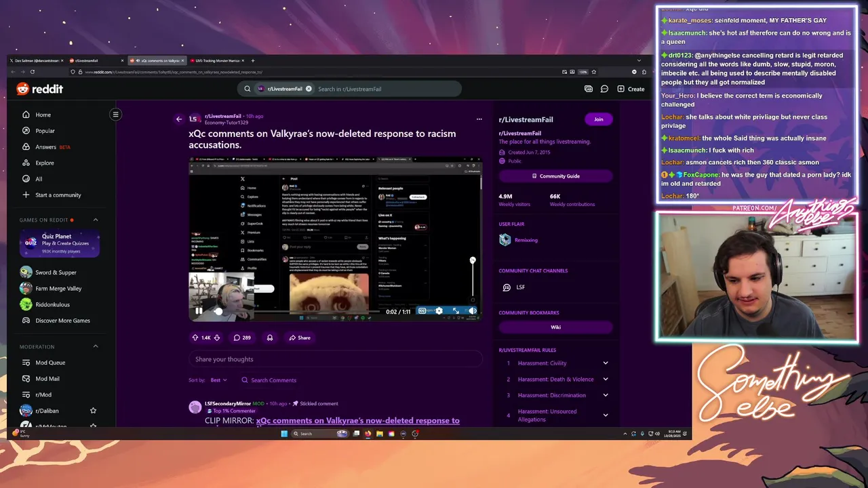Image resolution: width=868 pixels, height=488 pixels.
Task: Open File Explorer from taskbar
Action: 380,434
